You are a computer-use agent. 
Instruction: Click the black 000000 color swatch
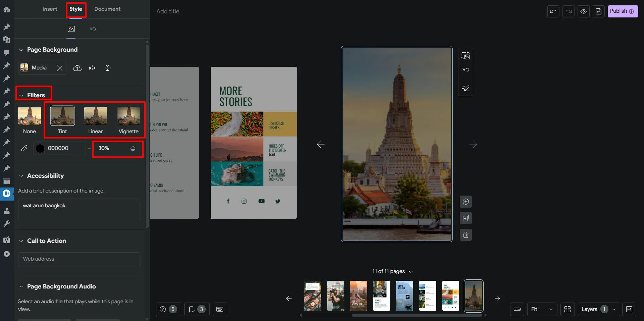tap(40, 148)
